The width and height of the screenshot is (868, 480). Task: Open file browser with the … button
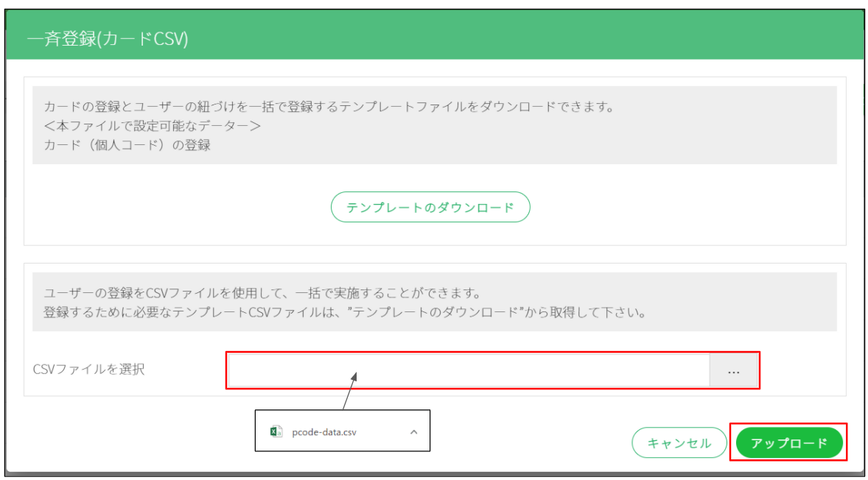(x=733, y=371)
